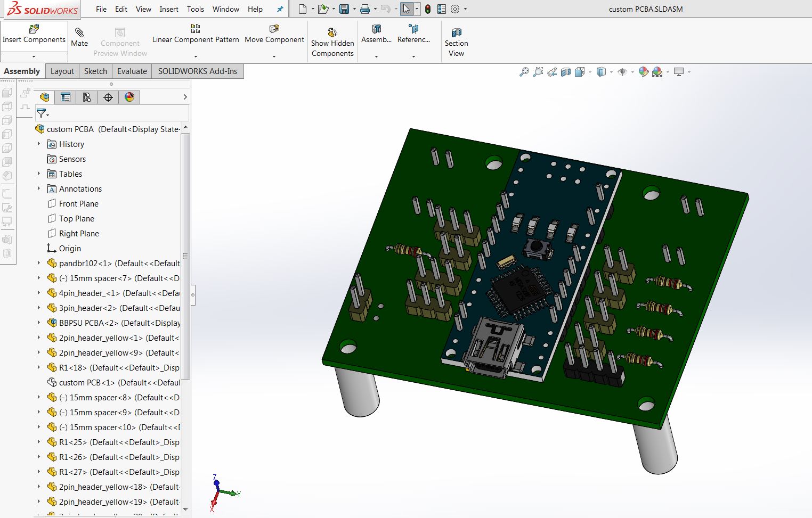Toggle Show Hidden Components
Screen dimensions: 812x518
tap(332, 42)
